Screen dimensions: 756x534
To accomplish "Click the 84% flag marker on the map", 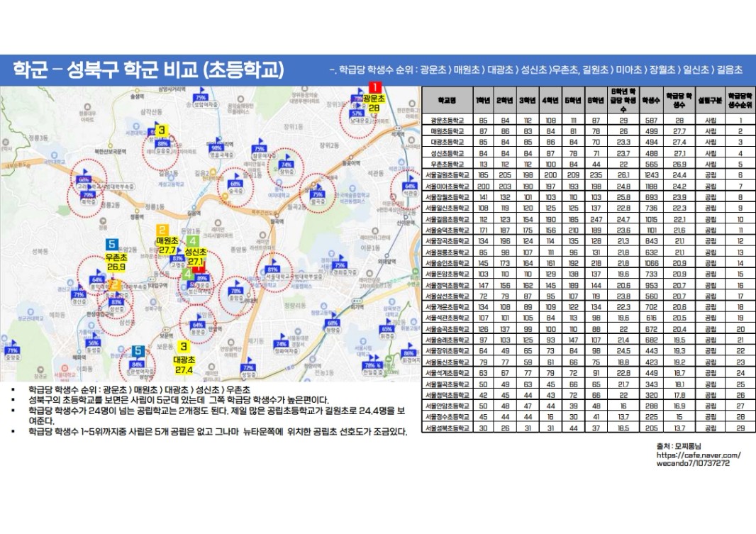I will click(137, 365).
